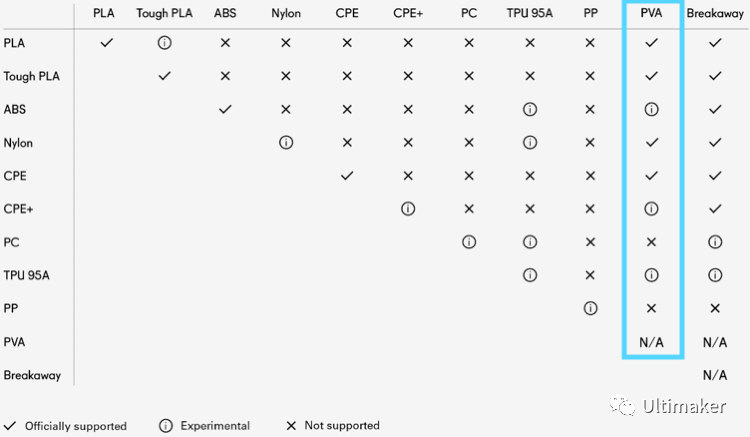Click the Not supported legend X icon
Viewport: 750px width, 437px height.
click(x=291, y=426)
